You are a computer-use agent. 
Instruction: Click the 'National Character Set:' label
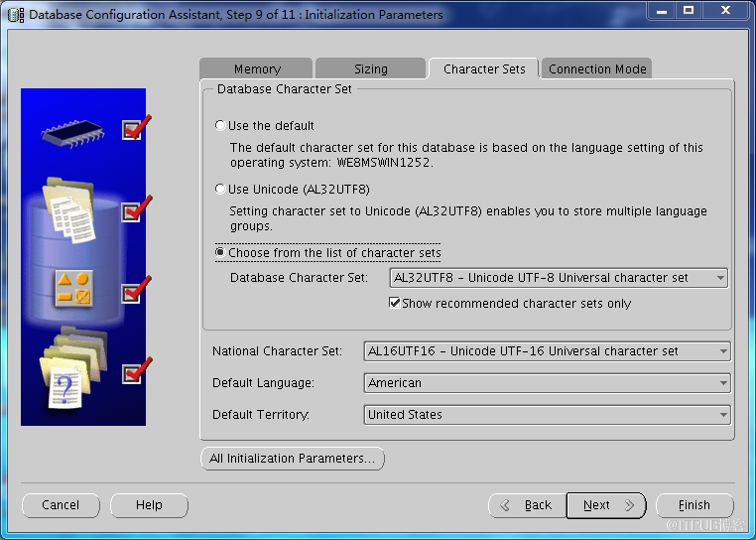pyautogui.click(x=277, y=351)
